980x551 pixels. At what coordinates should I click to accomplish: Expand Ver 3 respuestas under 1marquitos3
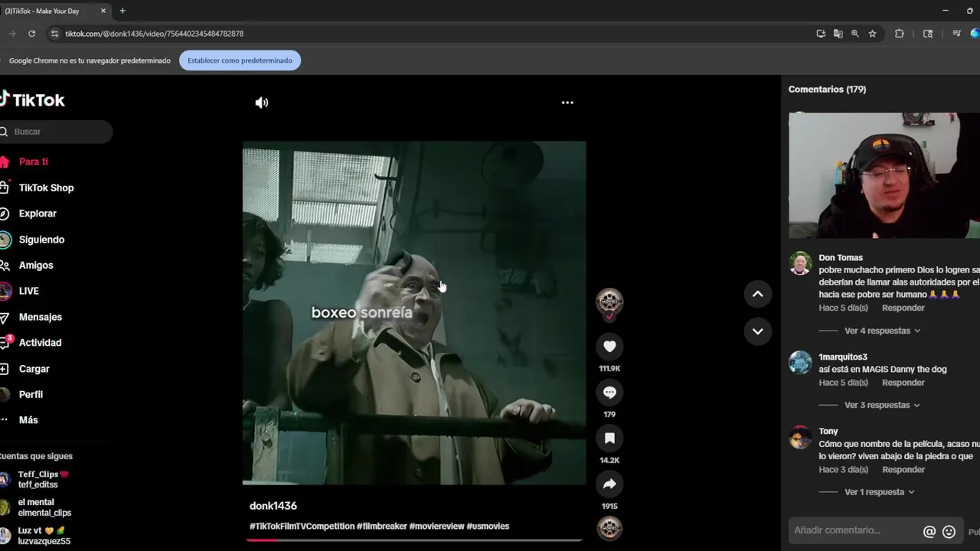coord(882,405)
